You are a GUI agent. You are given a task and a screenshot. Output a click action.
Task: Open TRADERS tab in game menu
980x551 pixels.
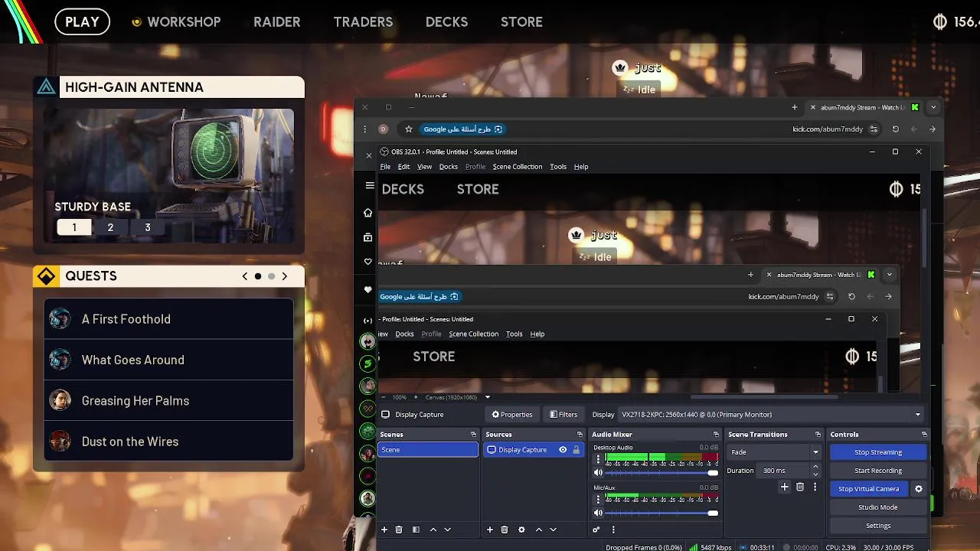pyautogui.click(x=363, y=22)
